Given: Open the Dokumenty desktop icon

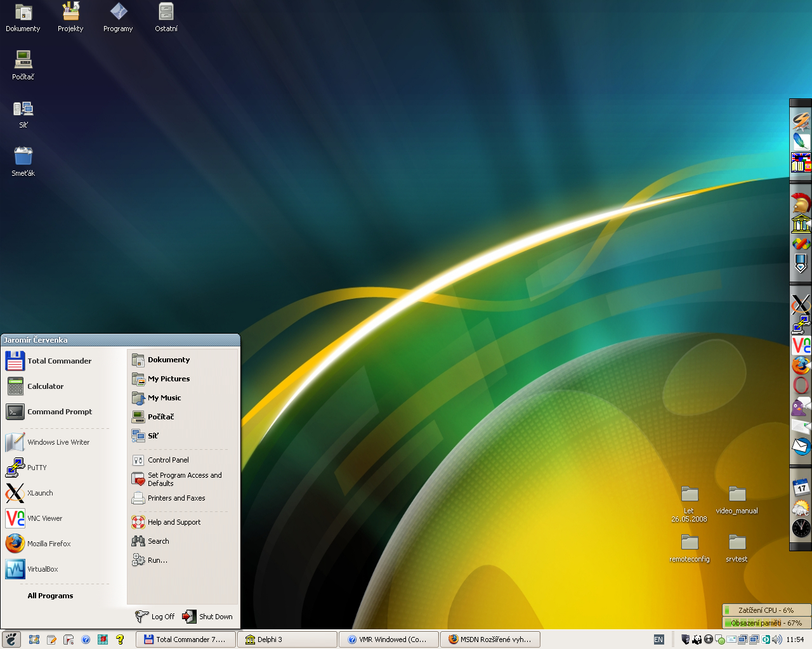Looking at the screenshot, I should 23,17.
